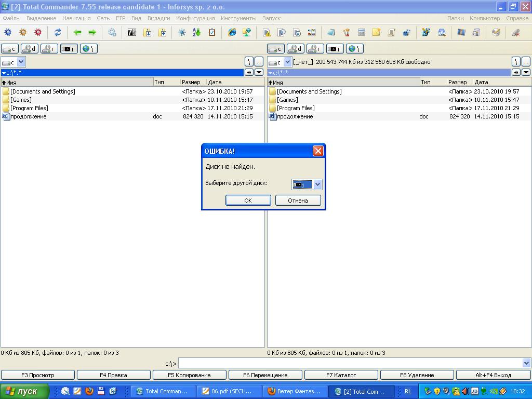
Task: Click F3 Просмотр button
Action: 37,375
